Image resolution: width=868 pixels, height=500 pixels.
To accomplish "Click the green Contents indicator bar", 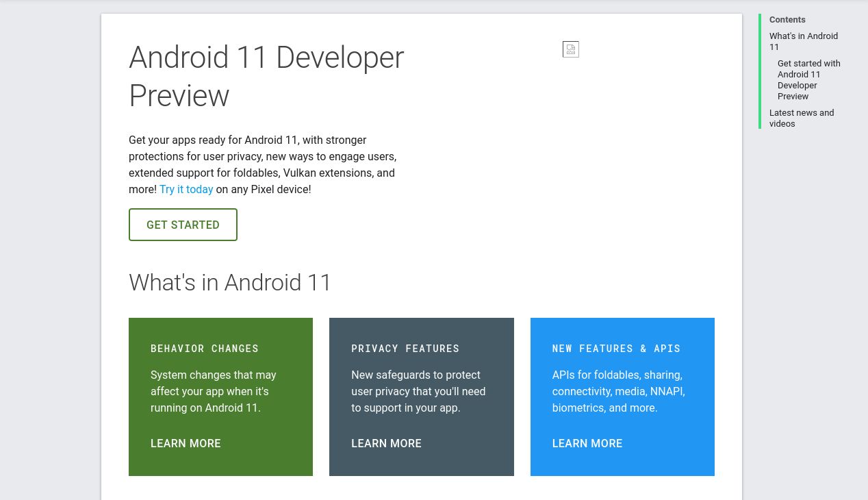I will [760, 71].
